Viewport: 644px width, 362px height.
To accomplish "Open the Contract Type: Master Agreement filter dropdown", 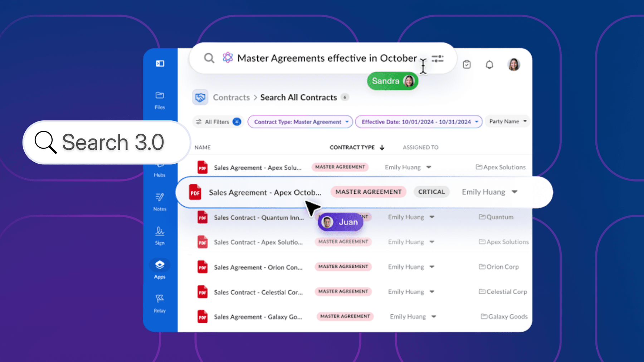I will tap(300, 122).
